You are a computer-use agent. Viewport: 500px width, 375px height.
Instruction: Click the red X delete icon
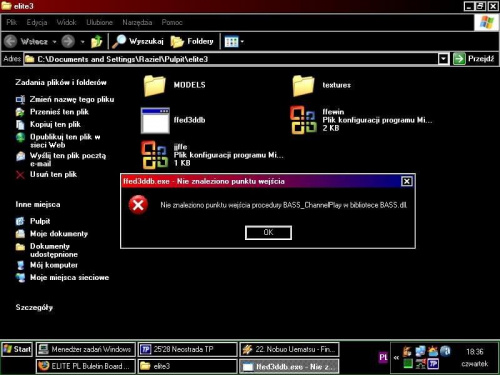click(x=20, y=175)
